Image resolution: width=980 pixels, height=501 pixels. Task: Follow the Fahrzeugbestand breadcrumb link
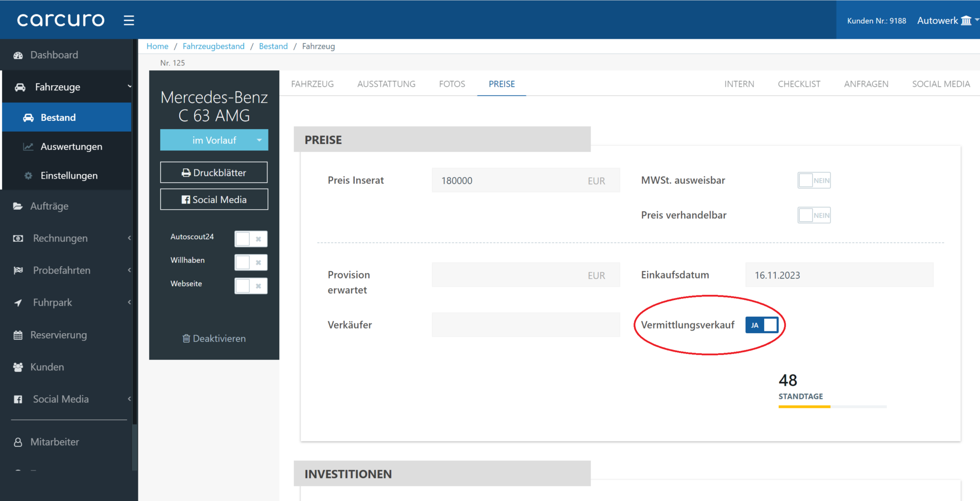tap(213, 46)
